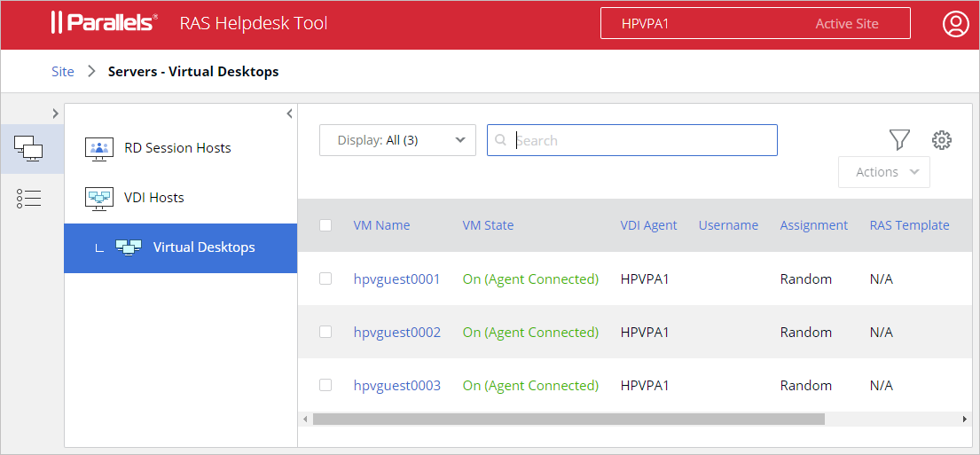Sort by RAS Template column header
Viewport: 980px width, 455px height.
(909, 225)
